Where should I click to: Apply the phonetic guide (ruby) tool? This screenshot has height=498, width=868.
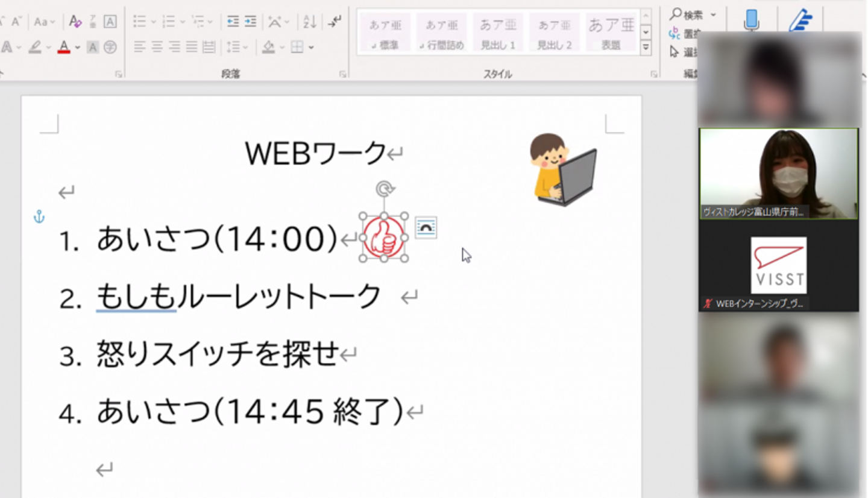[x=93, y=22]
